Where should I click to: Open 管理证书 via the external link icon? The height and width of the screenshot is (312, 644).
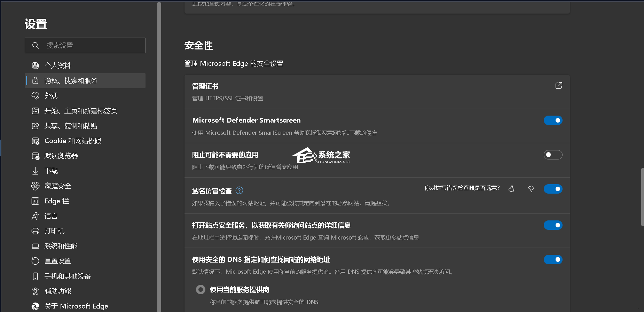pos(559,86)
